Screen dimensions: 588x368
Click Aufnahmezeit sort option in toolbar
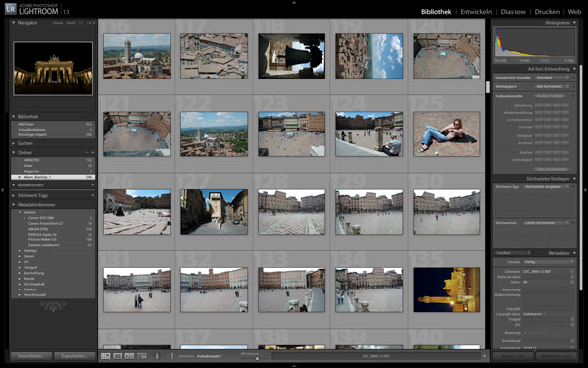tap(209, 356)
